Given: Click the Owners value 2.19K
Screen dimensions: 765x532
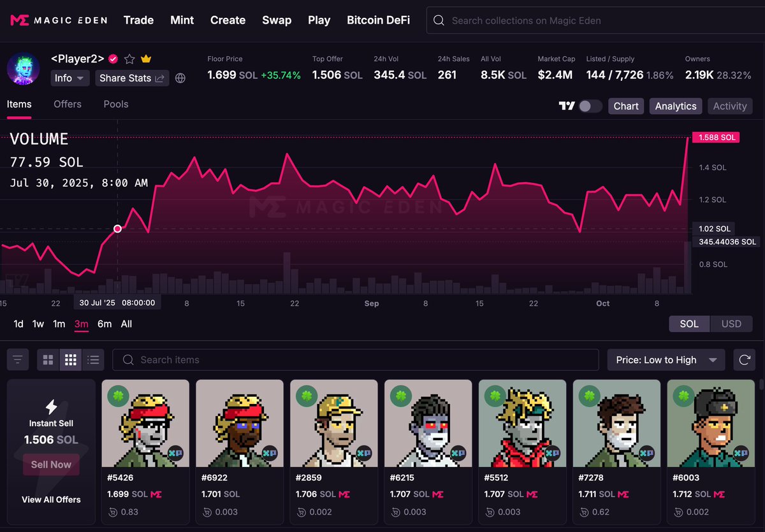Looking at the screenshot, I should tap(699, 75).
